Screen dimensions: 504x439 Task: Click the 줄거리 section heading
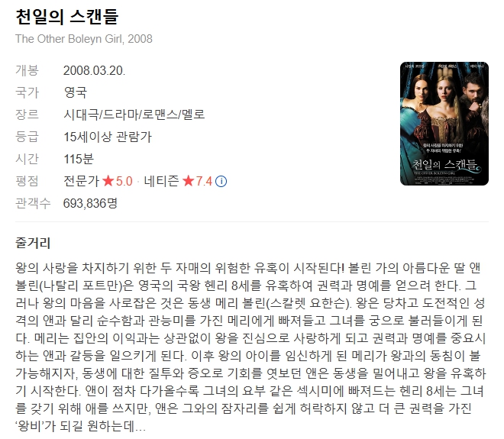[x=33, y=243]
